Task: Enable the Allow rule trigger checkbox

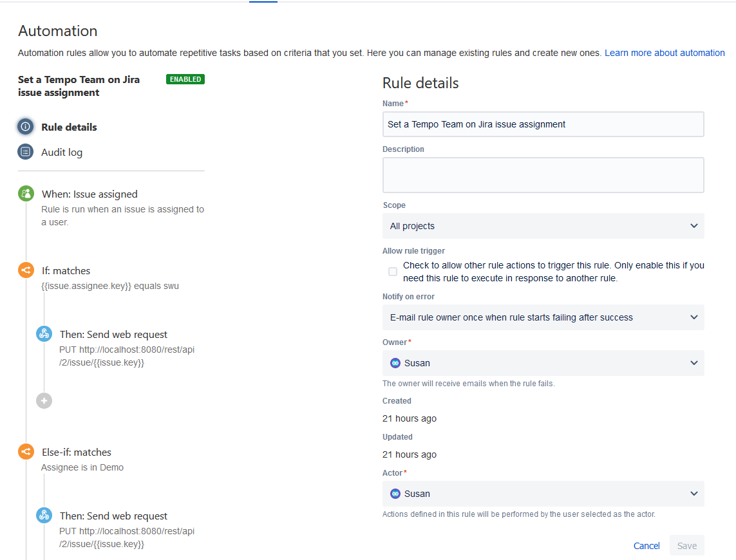Action: tap(393, 272)
